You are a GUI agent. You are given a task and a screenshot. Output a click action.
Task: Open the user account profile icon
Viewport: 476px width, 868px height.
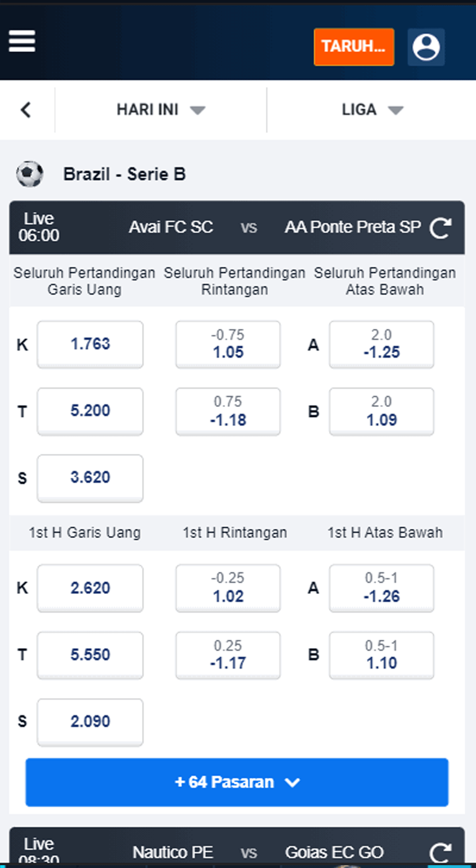tap(426, 47)
